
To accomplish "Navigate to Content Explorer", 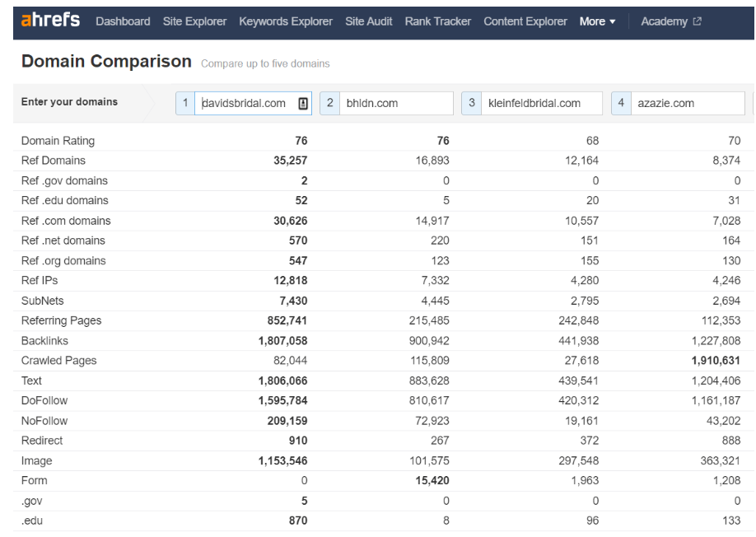I will click(x=525, y=21).
